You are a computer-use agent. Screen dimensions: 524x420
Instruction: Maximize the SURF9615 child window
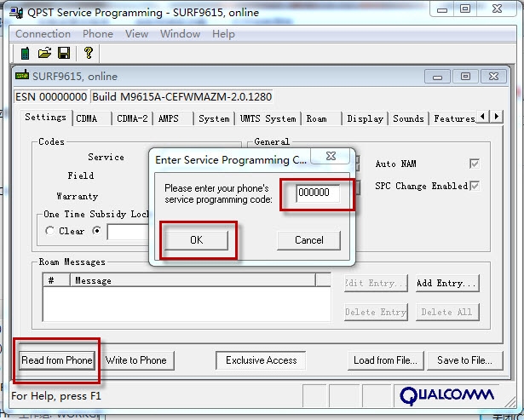465,77
